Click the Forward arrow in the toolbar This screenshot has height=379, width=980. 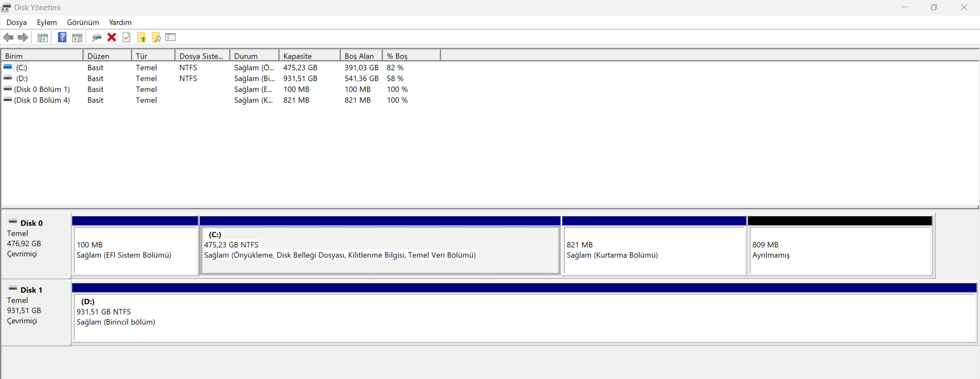pos(23,37)
